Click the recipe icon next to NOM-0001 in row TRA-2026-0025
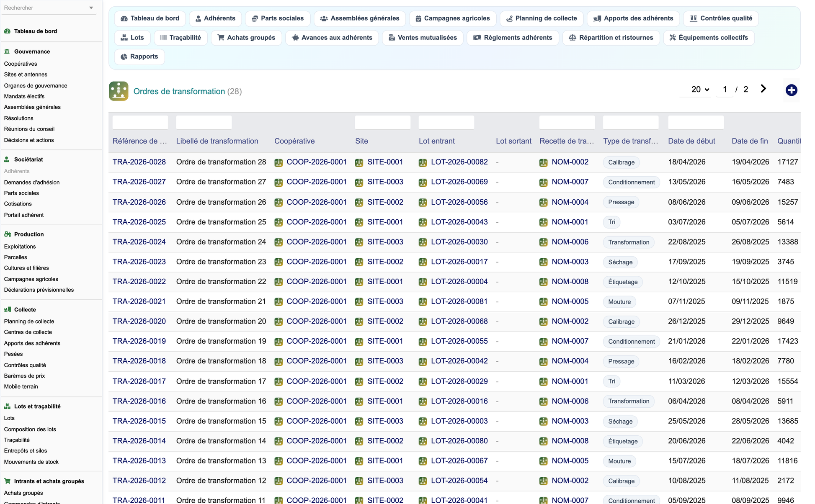Image resolution: width=815 pixels, height=504 pixels. pos(543,222)
